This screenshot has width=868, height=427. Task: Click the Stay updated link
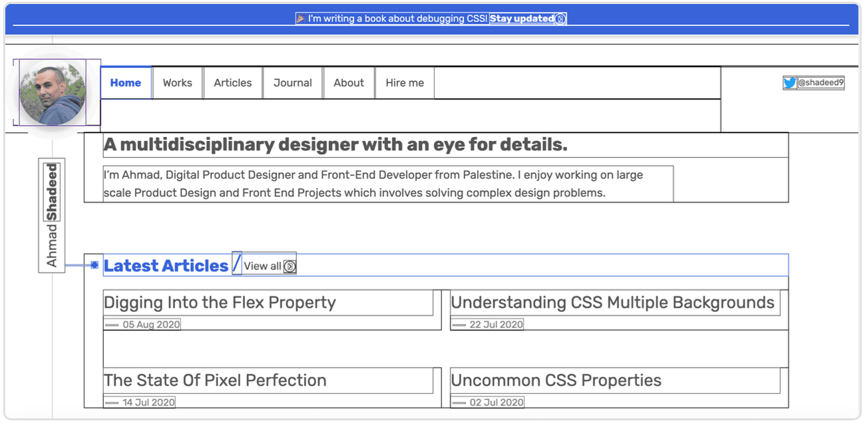click(522, 19)
